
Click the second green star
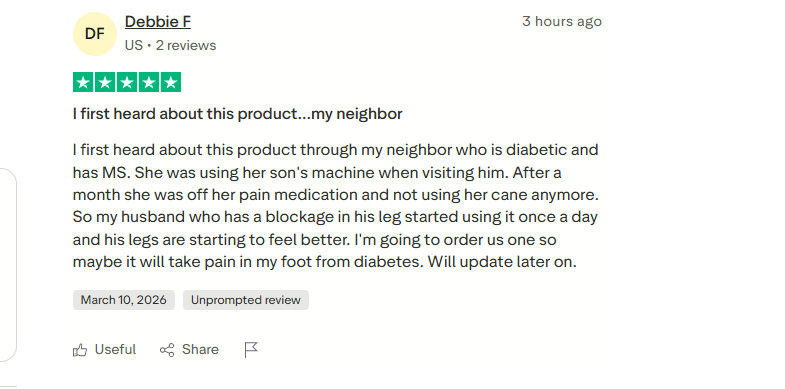[105, 82]
